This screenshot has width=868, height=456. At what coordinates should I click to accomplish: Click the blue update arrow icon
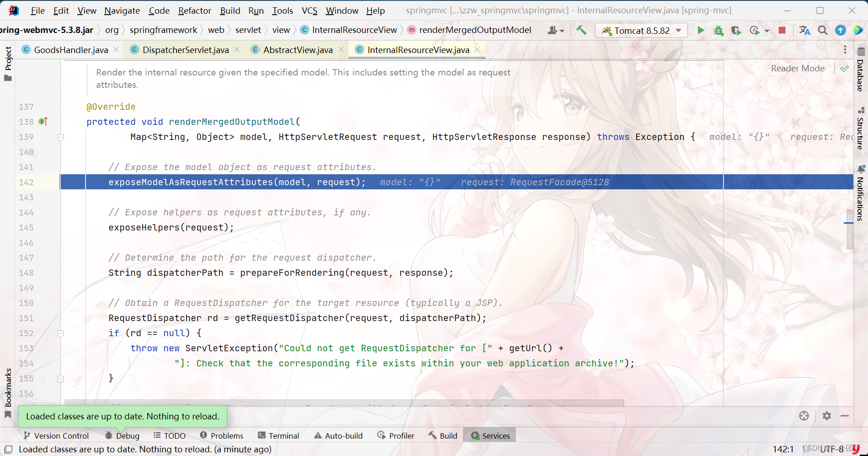[x=841, y=30]
